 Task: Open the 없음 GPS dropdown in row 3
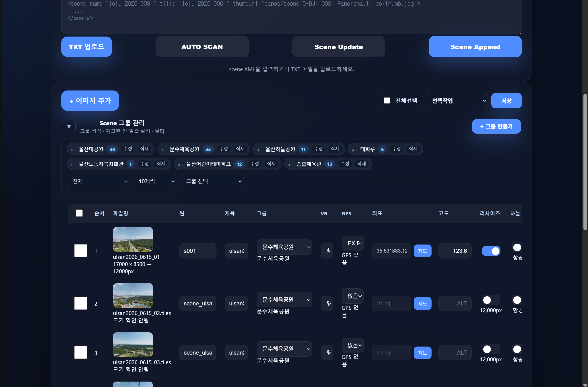click(353, 345)
